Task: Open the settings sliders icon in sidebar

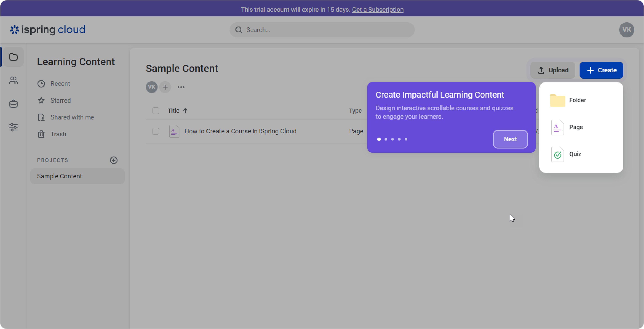Action: pyautogui.click(x=13, y=127)
